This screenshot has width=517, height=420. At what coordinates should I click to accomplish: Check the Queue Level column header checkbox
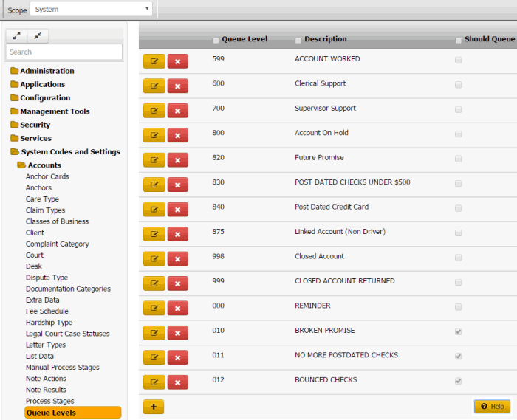216,40
